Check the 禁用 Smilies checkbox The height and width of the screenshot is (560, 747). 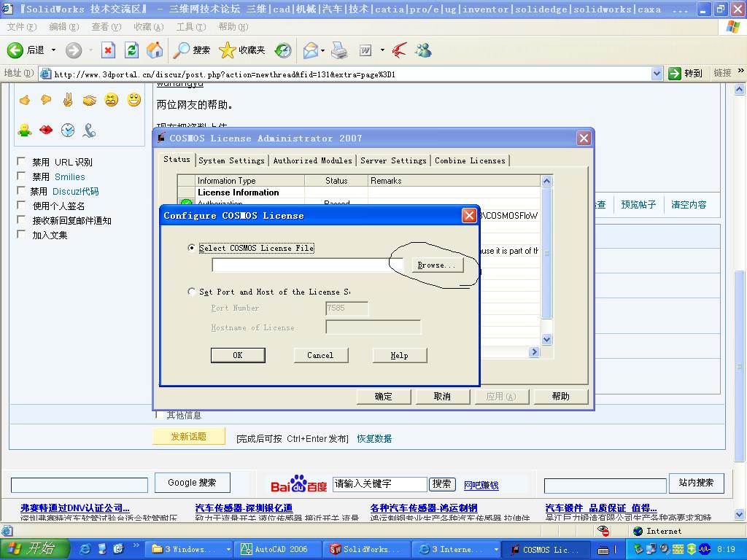[x=21, y=176]
